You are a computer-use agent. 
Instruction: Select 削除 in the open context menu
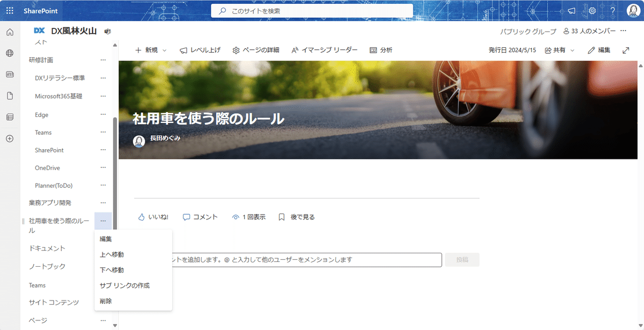pyautogui.click(x=106, y=301)
